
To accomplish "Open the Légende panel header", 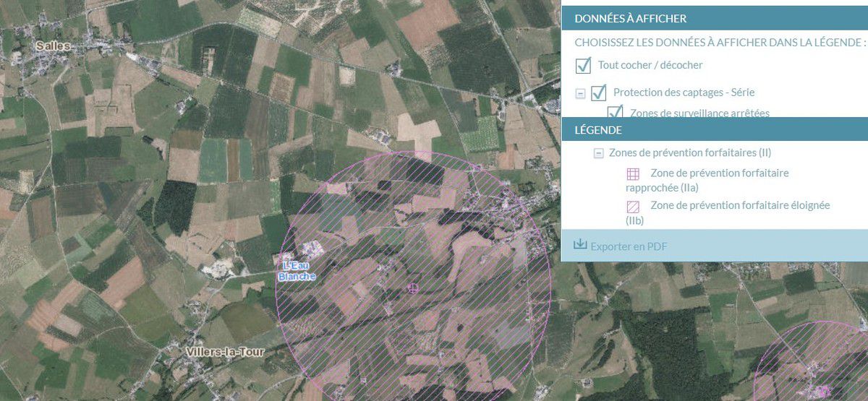I will (715, 130).
